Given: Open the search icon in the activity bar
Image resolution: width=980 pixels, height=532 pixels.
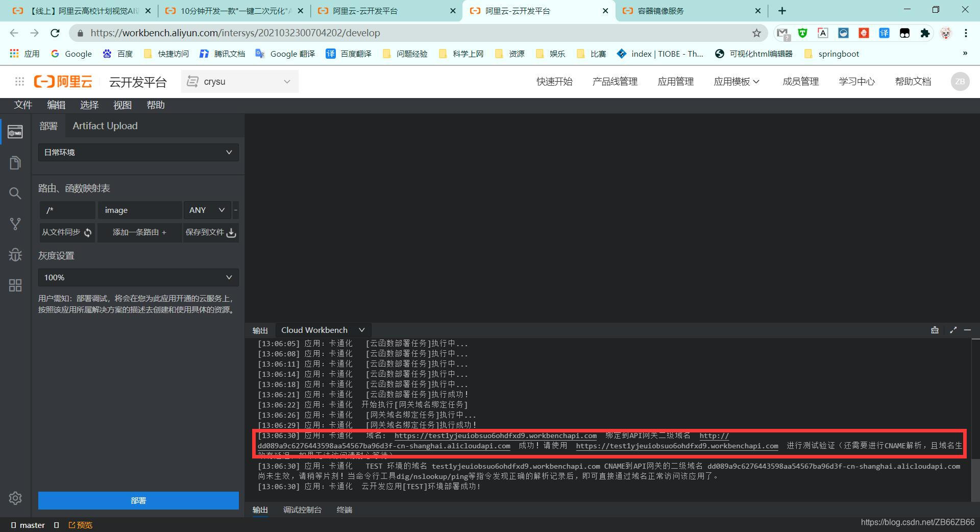Looking at the screenshot, I should (15, 193).
